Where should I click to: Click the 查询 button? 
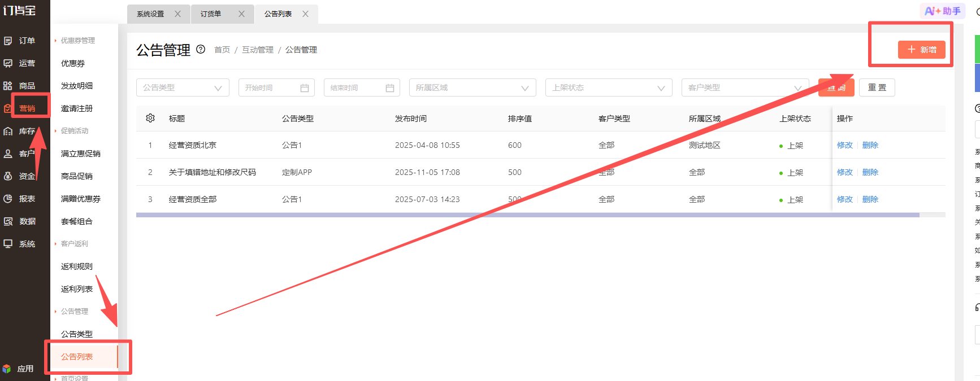pos(836,87)
